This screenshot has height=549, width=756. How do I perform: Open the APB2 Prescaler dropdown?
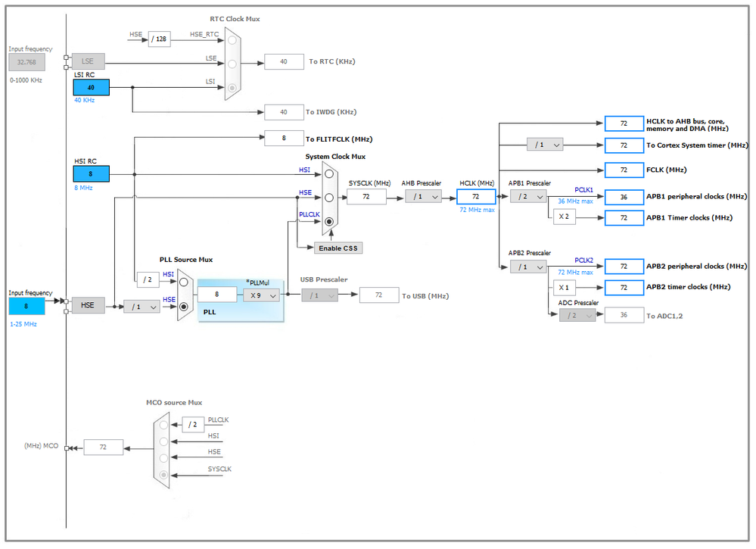tap(528, 267)
